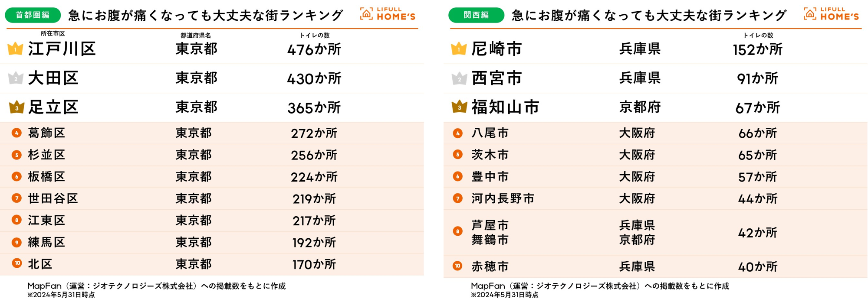
Task: Click the silver crown beside 西宮市
Action: pos(459,78)
